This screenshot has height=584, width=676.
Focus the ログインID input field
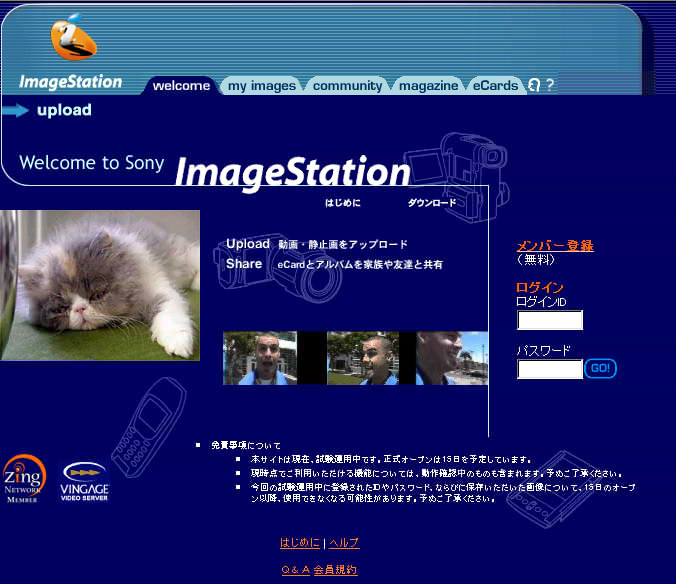tap(550, 320)
